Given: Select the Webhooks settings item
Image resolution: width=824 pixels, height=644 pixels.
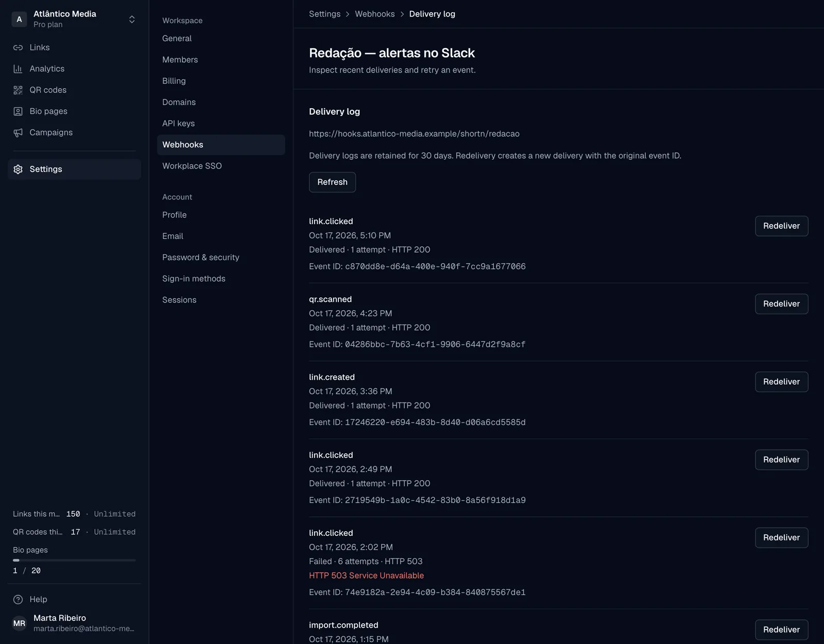Looking at the screenshot, I should coord(221,145).
